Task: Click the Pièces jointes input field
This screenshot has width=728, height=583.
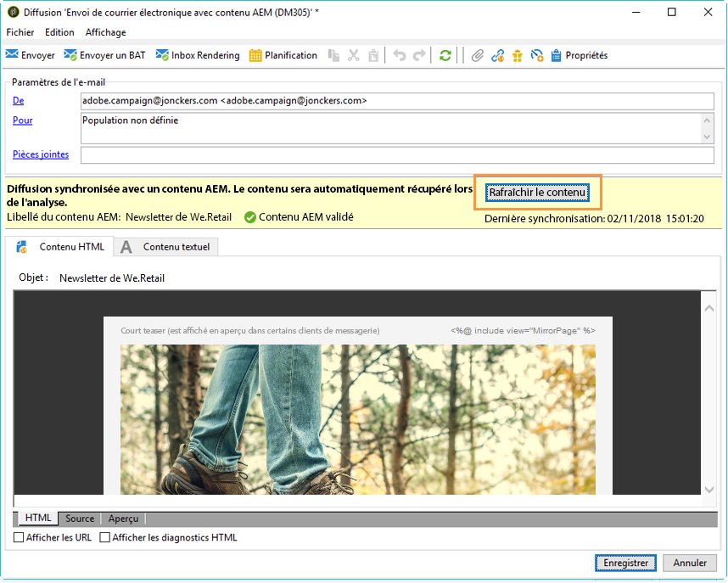Action: coord(397,155)
